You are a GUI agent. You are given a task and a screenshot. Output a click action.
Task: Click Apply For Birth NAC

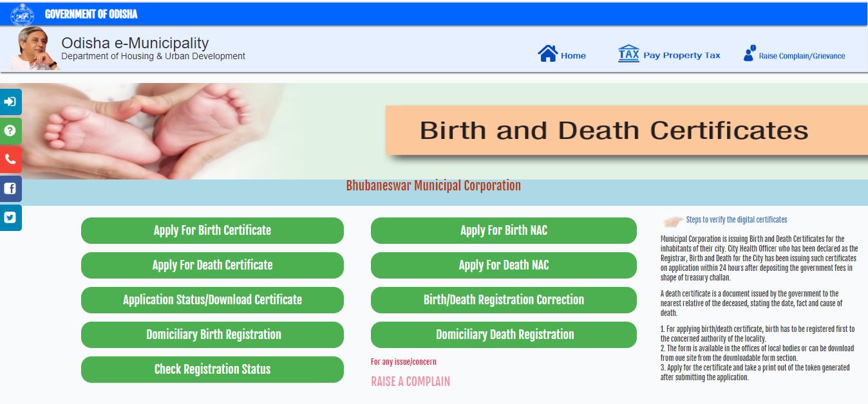pos(504,230)
